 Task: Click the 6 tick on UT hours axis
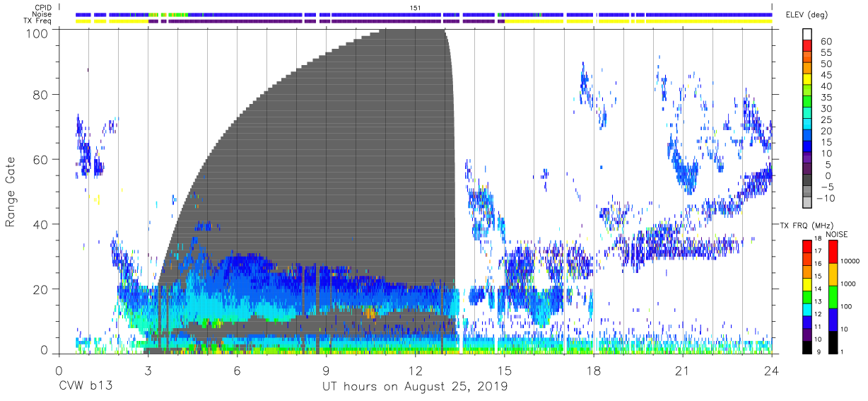tap(237, 370)
